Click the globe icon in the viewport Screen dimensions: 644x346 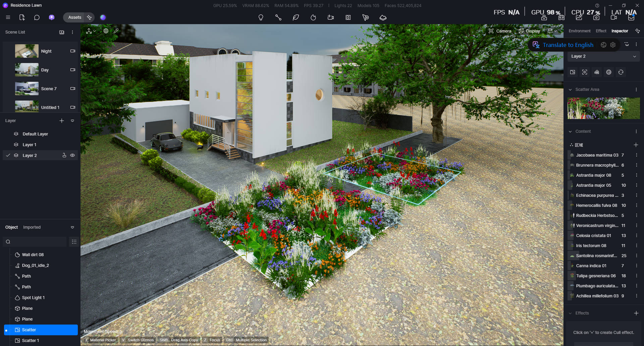tap(106, 31)
